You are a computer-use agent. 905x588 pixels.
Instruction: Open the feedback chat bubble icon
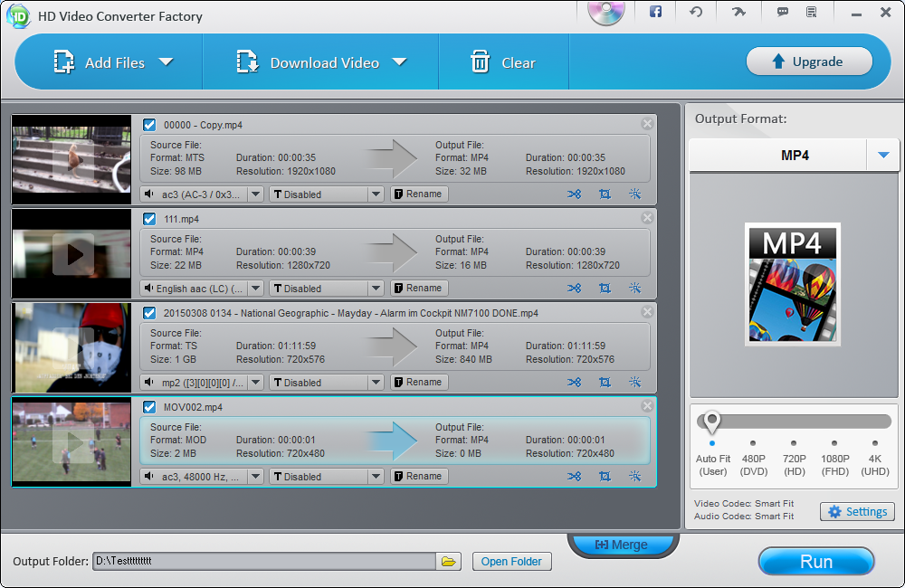pos(783,12)
